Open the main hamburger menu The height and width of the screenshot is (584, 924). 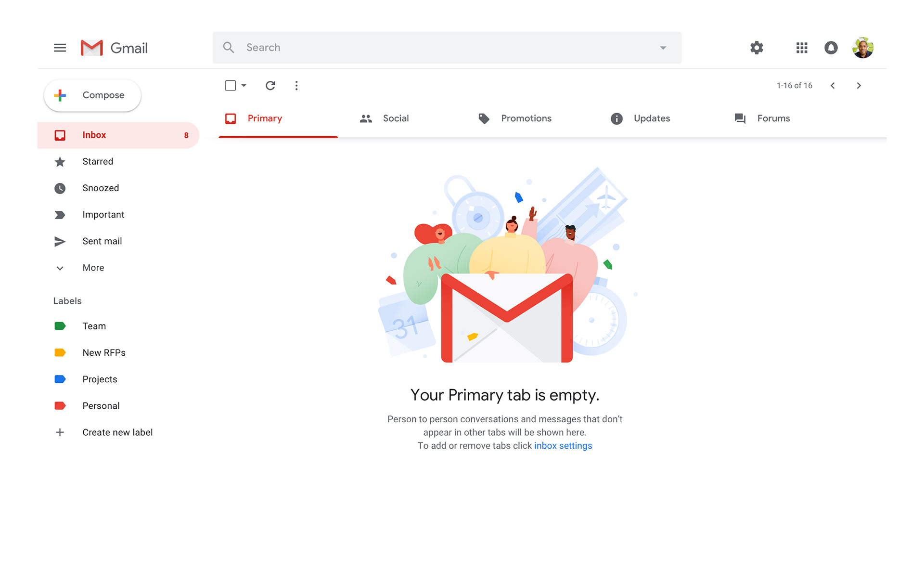coord(60,48)
